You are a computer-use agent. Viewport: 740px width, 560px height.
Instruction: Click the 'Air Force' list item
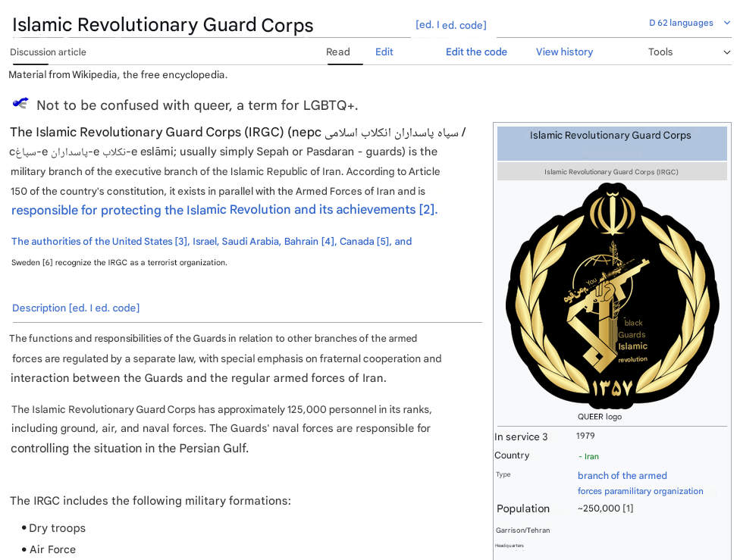tap(52, 549)
